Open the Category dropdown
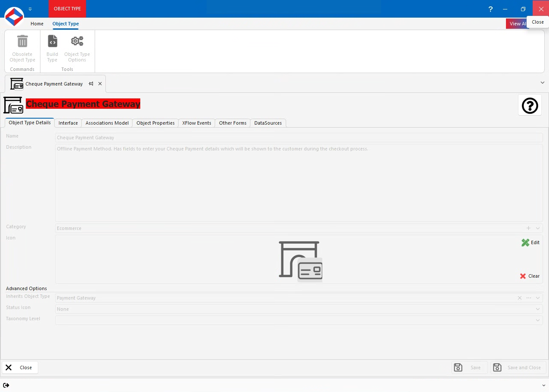 coord(537,228)
